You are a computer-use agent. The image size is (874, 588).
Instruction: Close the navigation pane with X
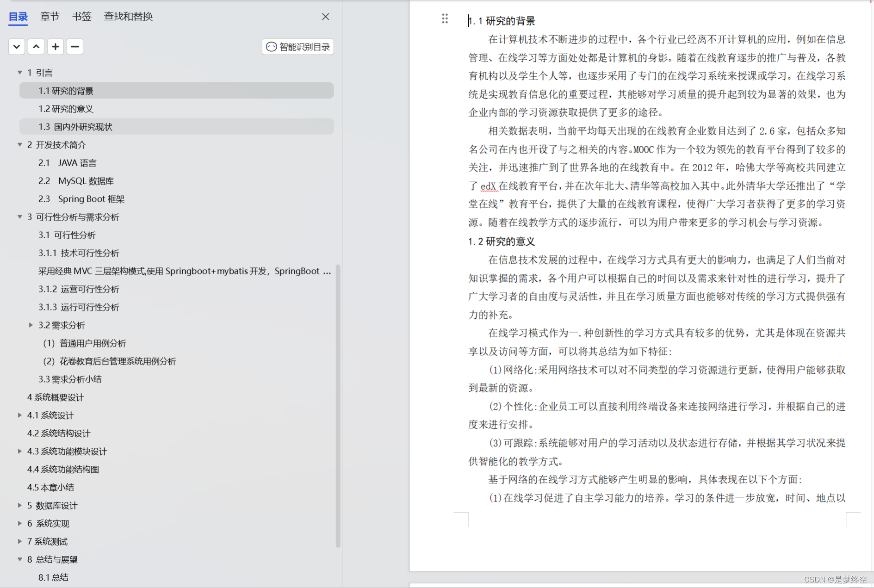(326, 17)
